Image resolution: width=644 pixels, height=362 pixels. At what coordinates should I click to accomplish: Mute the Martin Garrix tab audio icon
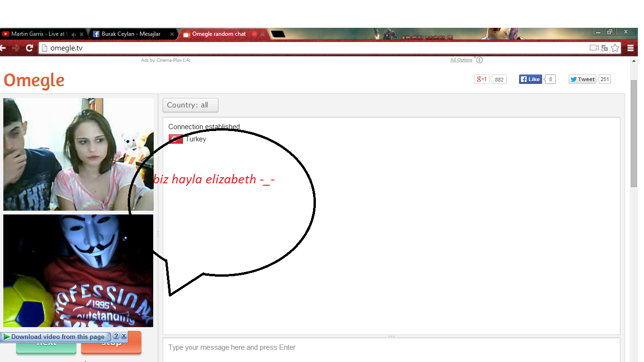point(74,34)
